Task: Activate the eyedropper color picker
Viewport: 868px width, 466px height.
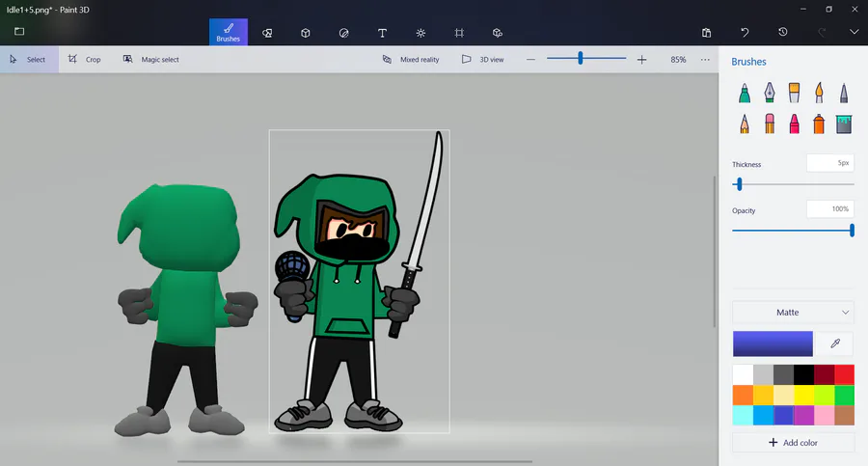Action: coord(835,343)
